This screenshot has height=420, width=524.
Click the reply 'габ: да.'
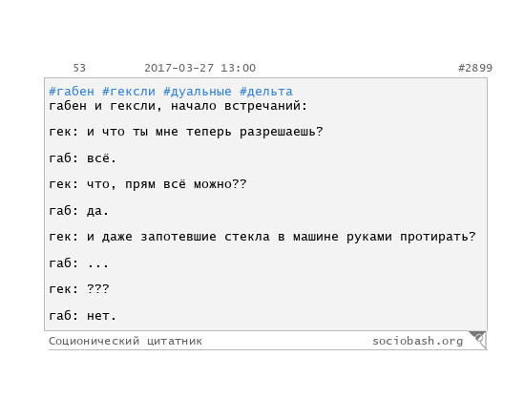[79, 211]
